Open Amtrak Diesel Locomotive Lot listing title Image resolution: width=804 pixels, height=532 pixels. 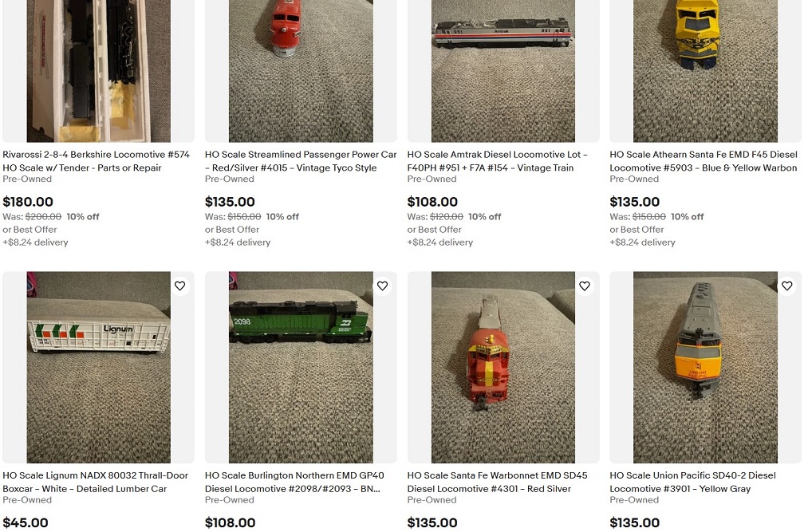pos(498,161)
